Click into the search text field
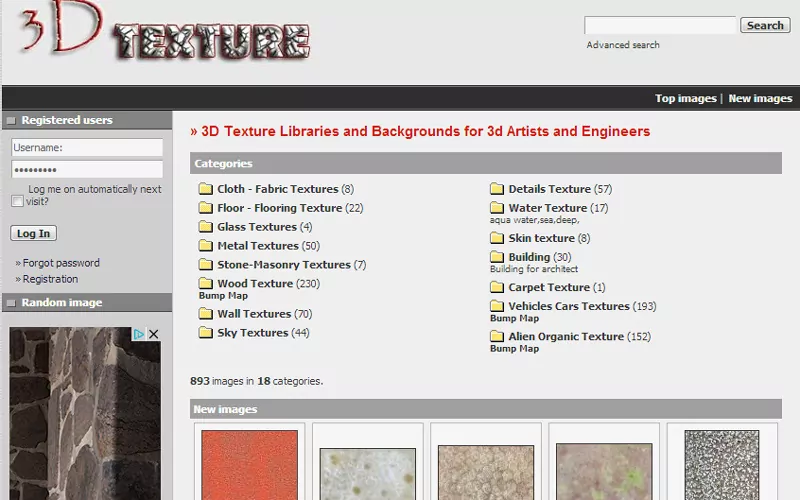The width and height of the screenshot is (800, 500). point(659,25)
